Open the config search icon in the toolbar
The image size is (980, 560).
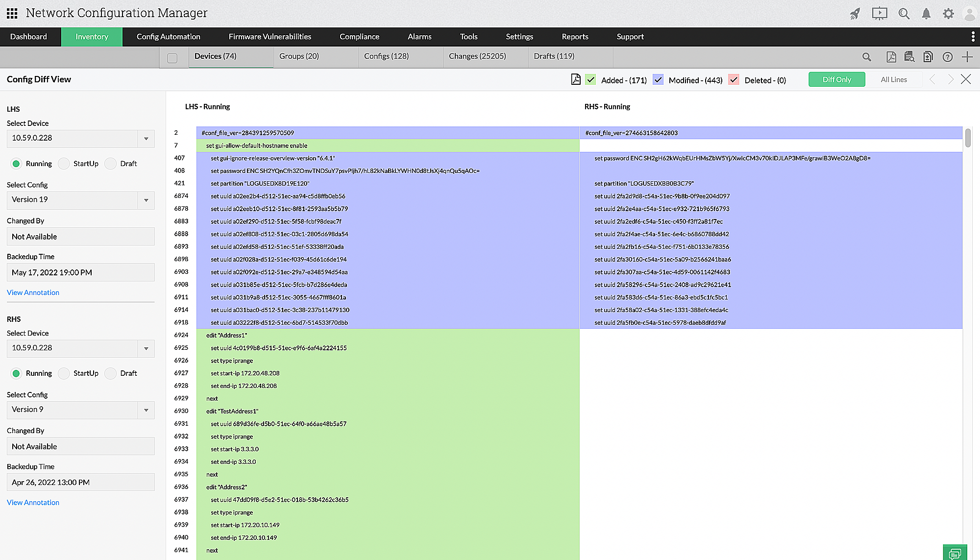(909, 57)
